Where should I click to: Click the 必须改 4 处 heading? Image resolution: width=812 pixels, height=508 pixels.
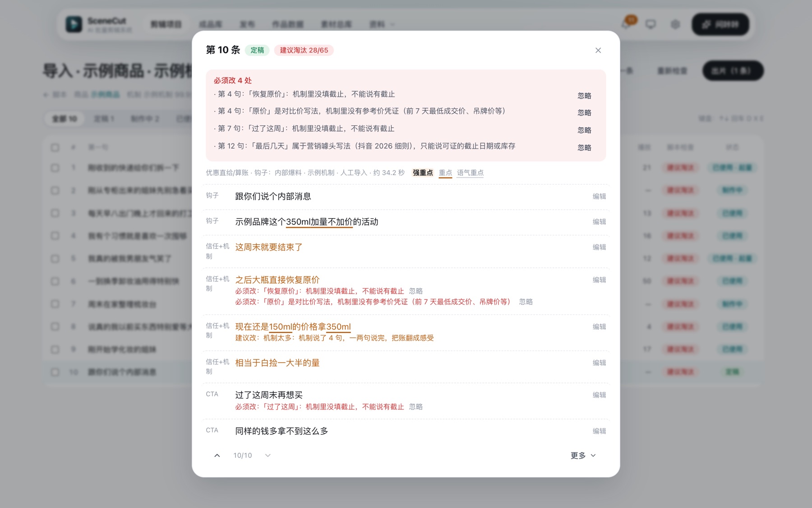233,80
